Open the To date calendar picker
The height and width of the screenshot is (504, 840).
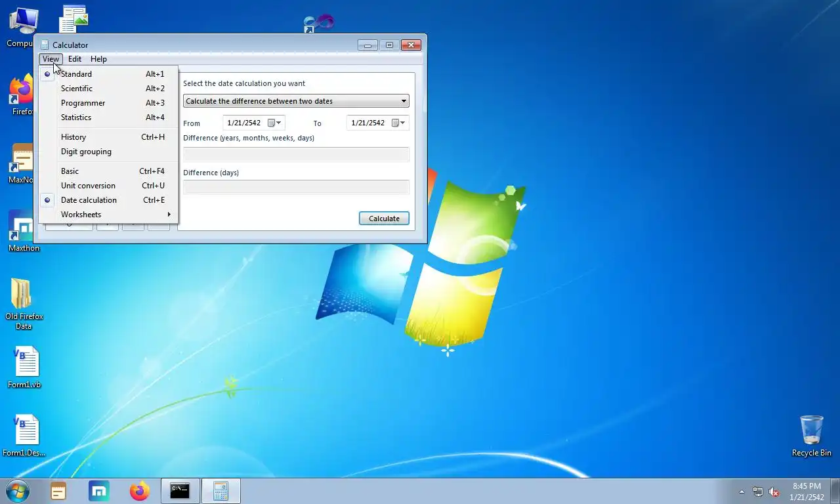pyautogui.click(x=398, y=123)
